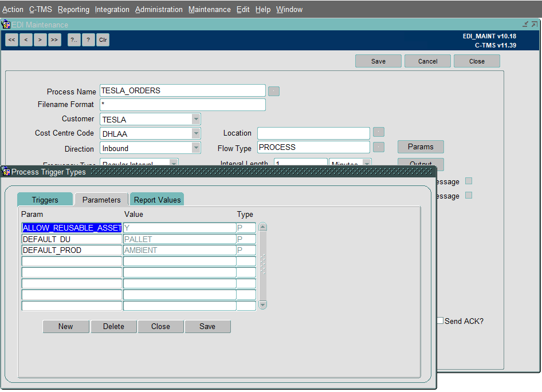The image size is (542, 392).
Task: Switch to the Report Values tab
Action: 157,200
